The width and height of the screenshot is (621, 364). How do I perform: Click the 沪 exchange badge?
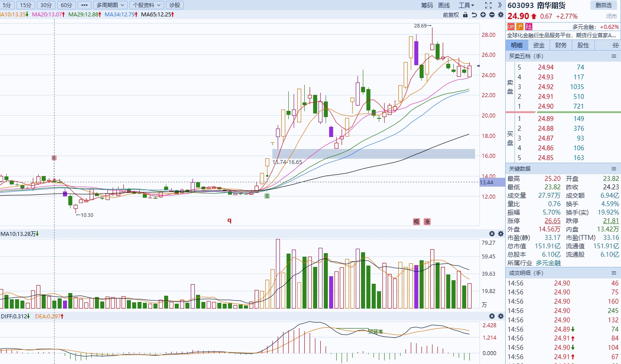click(520, 27)
